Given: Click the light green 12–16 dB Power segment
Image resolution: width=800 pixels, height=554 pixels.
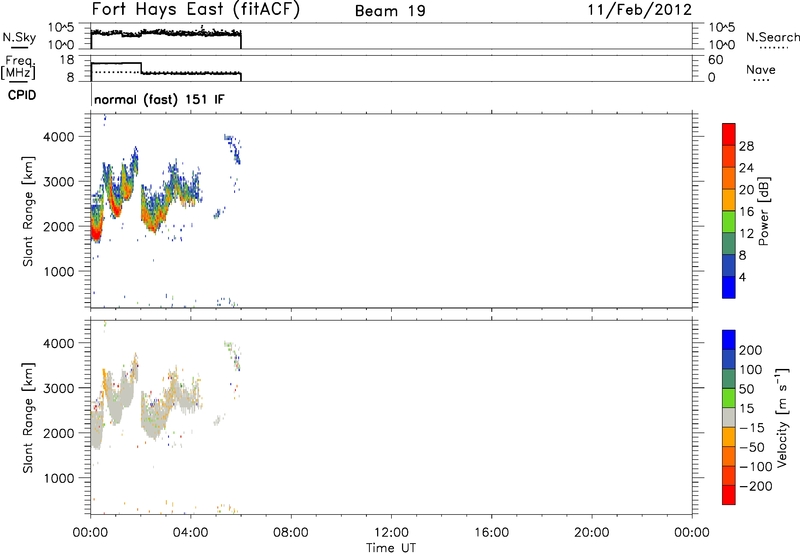Looking at the screenshot, I should [x=729, y=222].
